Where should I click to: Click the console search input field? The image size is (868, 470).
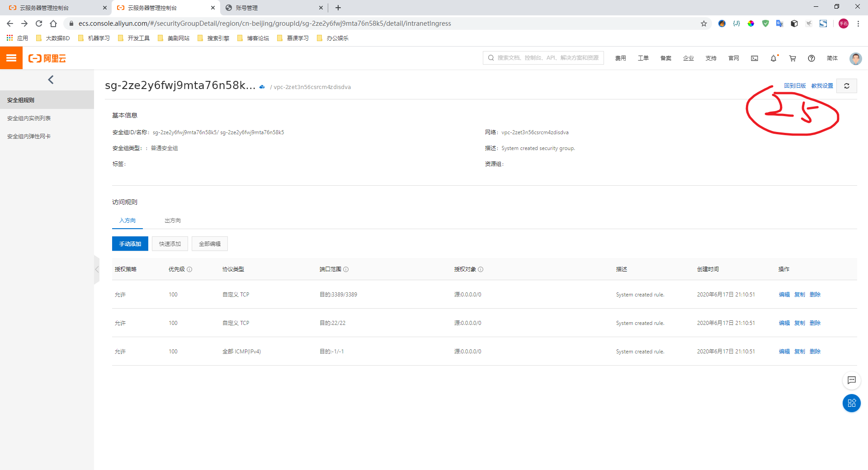click(x=543, y=58)
